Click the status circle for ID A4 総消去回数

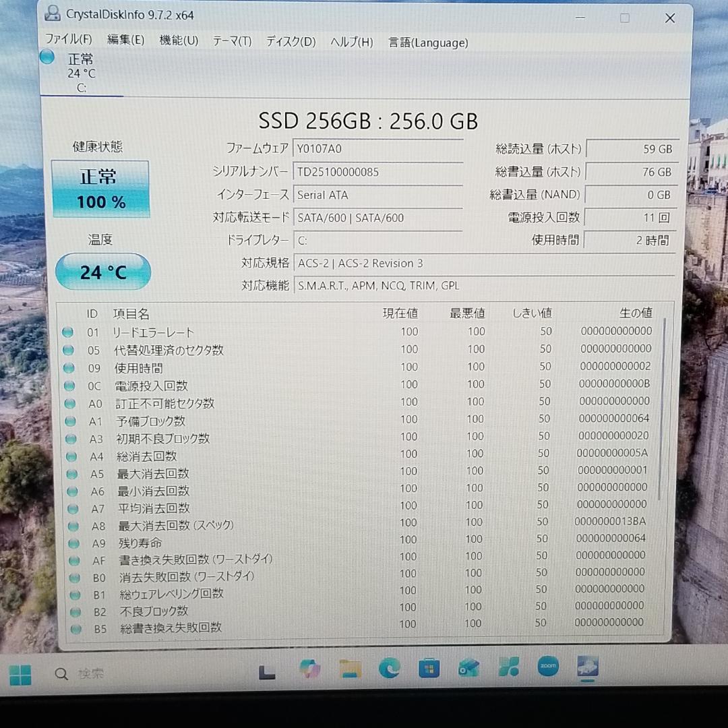[71, 456]
